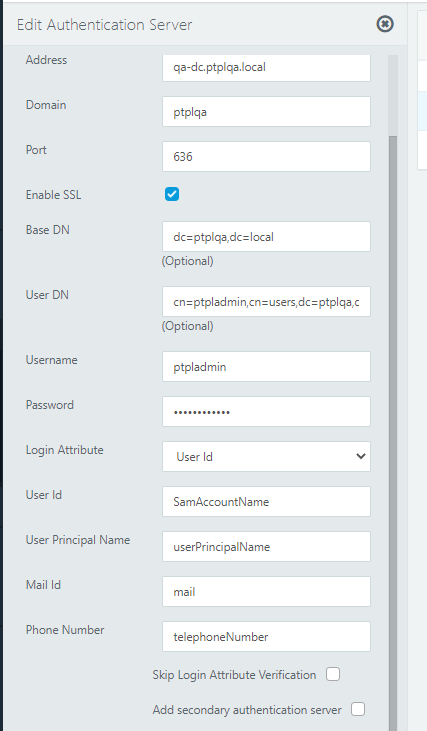Screen dimensions: 427x731
Task: Focus the Username field with ptpladmin
Action: [x=266, y=366]
